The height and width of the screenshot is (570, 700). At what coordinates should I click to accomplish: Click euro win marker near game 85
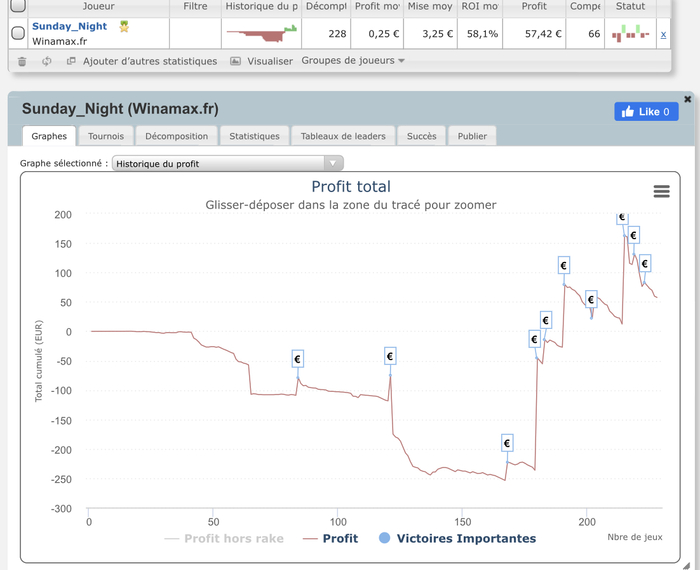(x=298, y=359)
